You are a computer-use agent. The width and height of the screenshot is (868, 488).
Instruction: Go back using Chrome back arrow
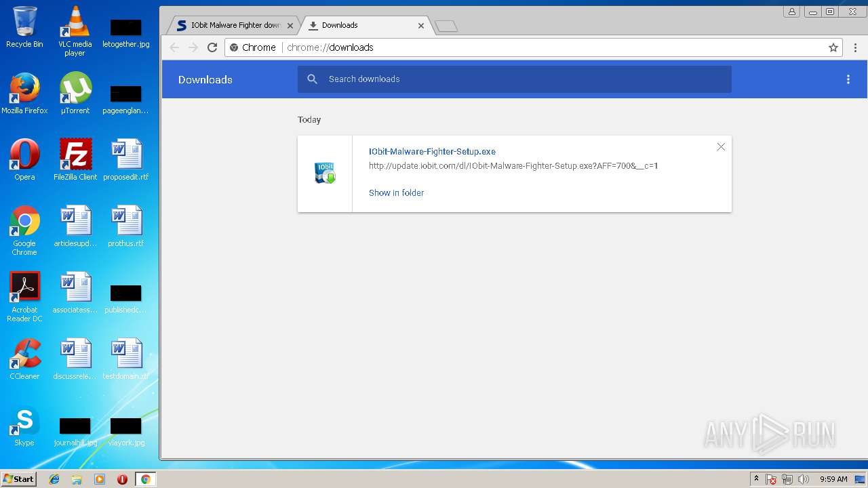point(174,47)
